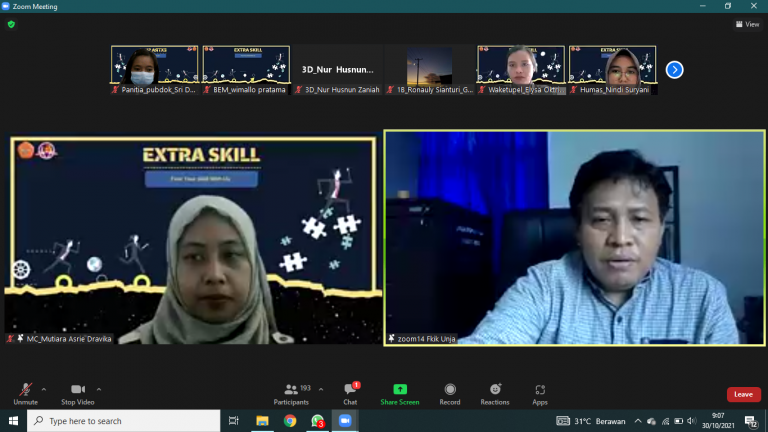The width and height of the screenshot is (768, 432).
Task: Unmute the microphone
Action: [25, 391]
